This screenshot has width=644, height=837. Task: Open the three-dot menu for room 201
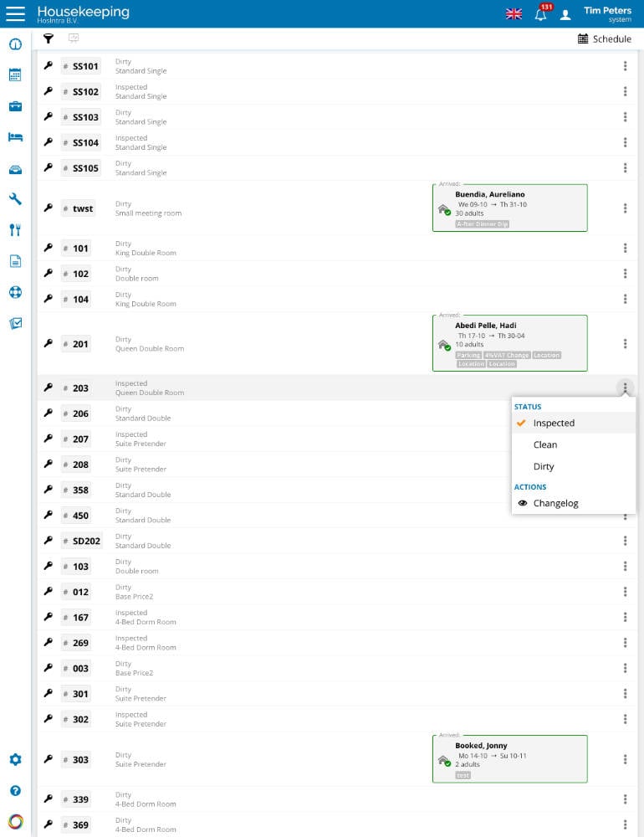pos(625,344)
